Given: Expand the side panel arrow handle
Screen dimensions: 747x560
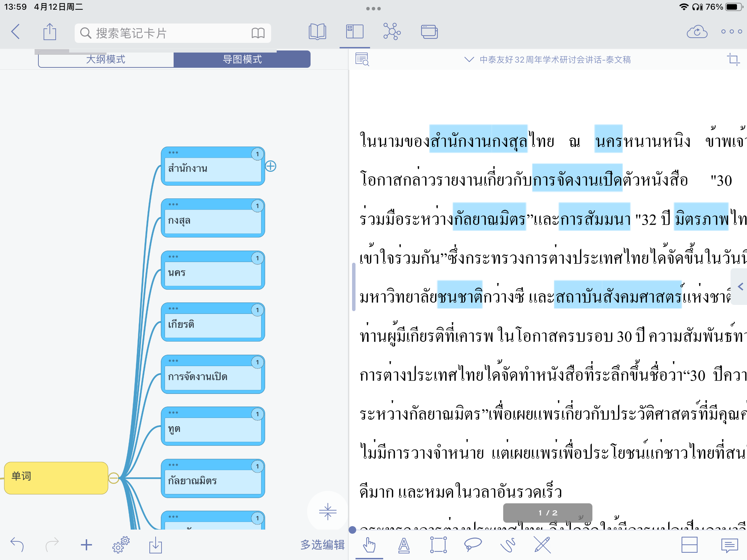Looking at the screenshot, I should coord(740,287).
